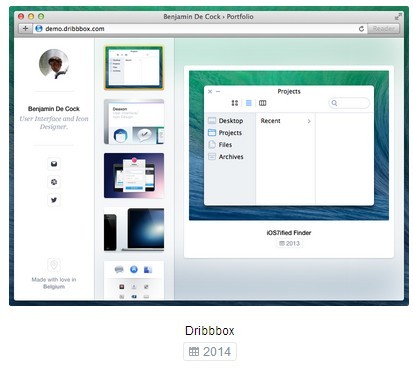Click the Projects window close X icon
This screenshot has height=371, width=413.
210,91
